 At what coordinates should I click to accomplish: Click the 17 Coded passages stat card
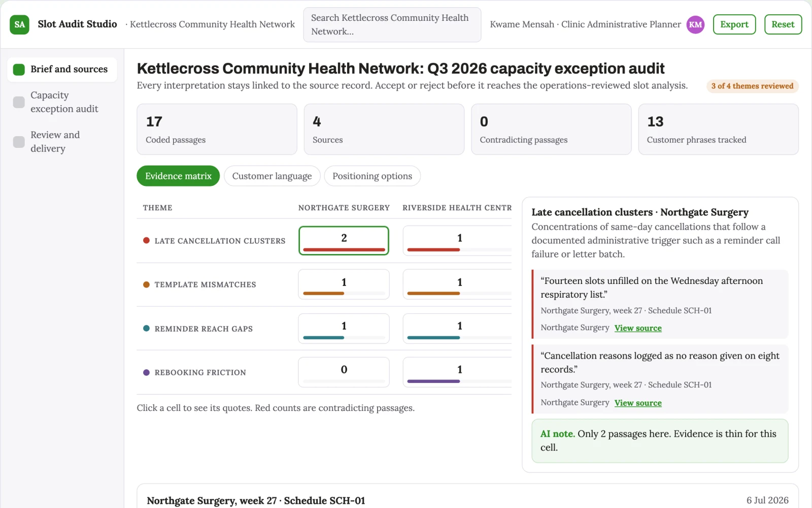click(217, 129)
